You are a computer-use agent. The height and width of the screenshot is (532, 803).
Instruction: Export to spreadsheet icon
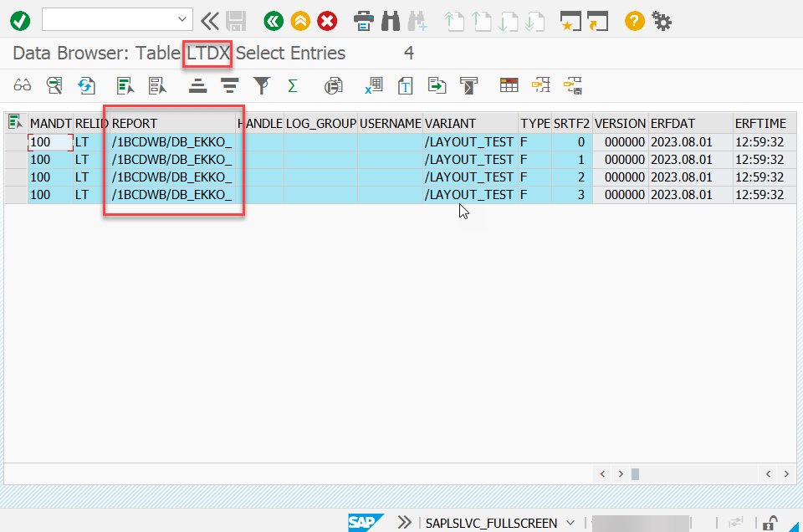pyautogui.click(x=374, y=85)
